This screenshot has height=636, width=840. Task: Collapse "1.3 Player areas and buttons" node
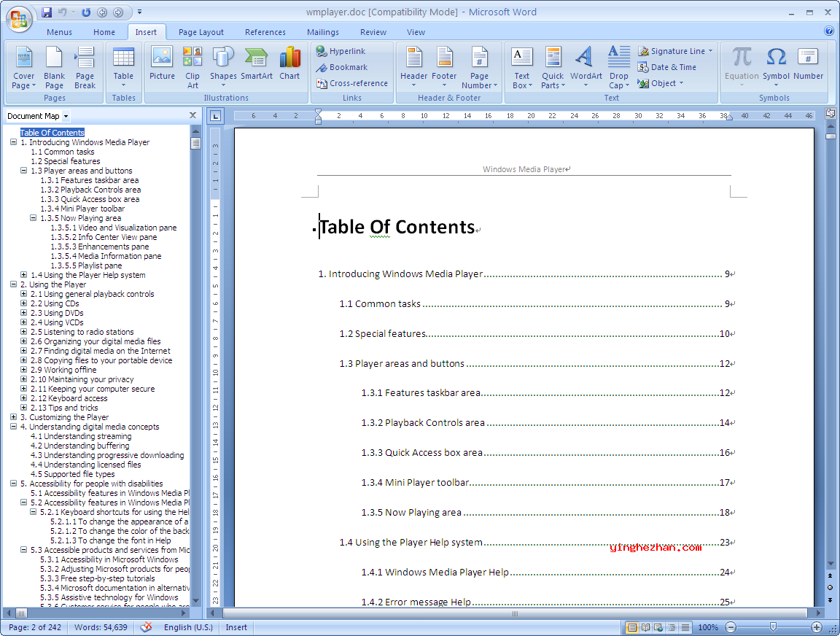pos(23,171)
